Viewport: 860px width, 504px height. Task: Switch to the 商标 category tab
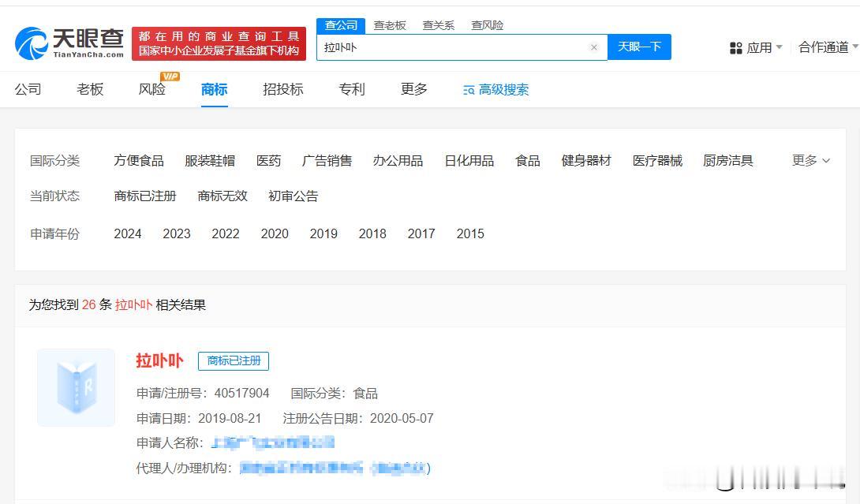214,89
